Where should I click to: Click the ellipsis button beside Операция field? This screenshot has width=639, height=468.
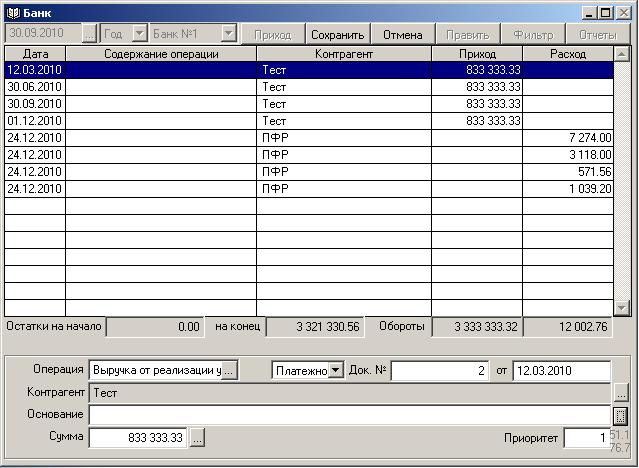(x=228, y=370)
